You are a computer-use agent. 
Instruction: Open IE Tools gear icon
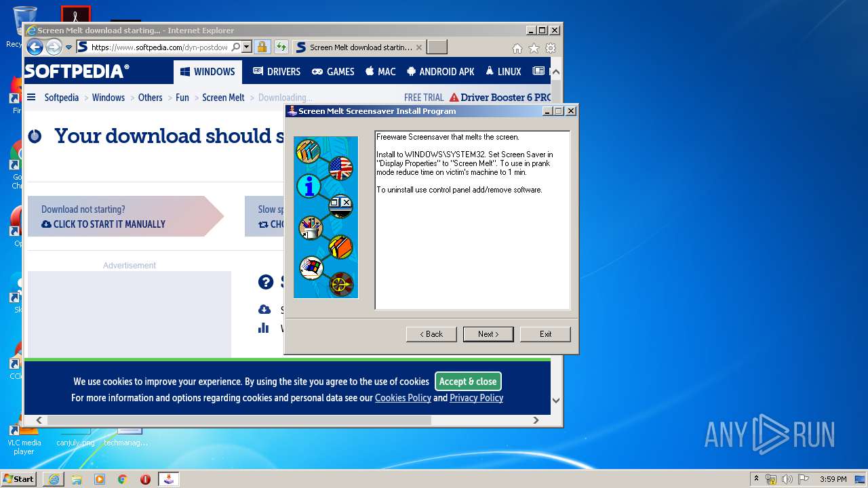(551, 48)
